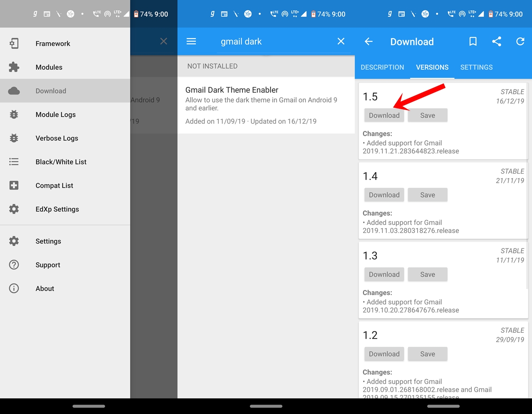This screenshot has height=414, width=532.
Task: Refresh the module page
Action: pyautogui.click(x=520, y=41)
